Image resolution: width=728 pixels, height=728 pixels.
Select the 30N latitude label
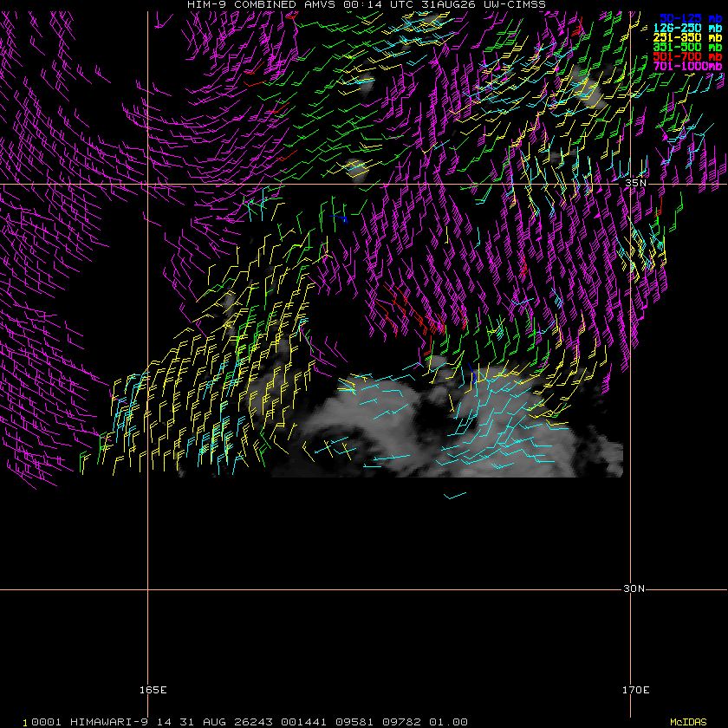[634, 588]
